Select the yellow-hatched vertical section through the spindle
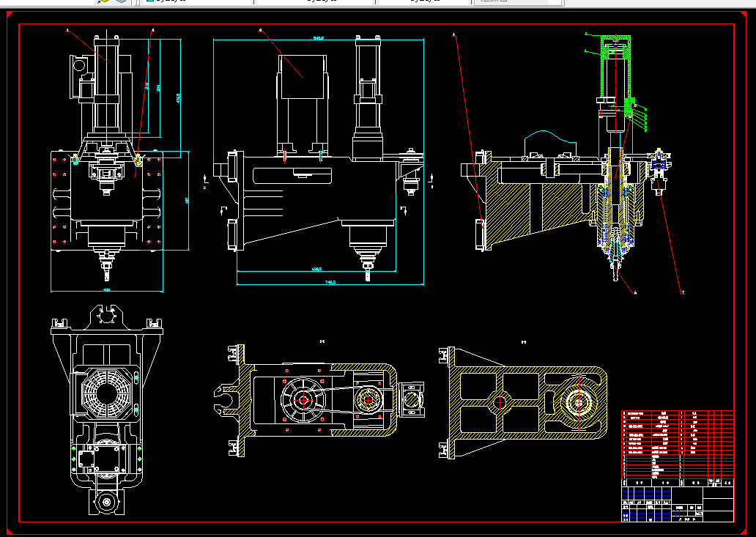Viewport: 756px width, 537px height. click(566, 159)
